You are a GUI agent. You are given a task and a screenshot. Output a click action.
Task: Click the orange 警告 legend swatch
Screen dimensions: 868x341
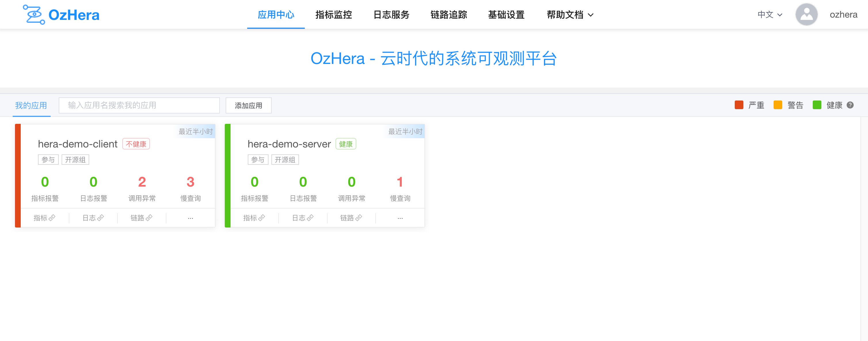778,105
